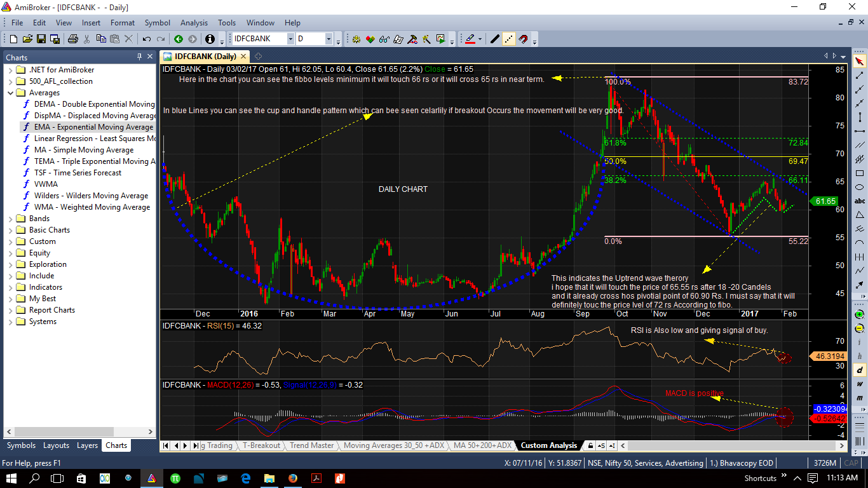Open Firefox from the taskbar
Image resolution: width=868 pixels, height=488 pixels.
point(292,478)
